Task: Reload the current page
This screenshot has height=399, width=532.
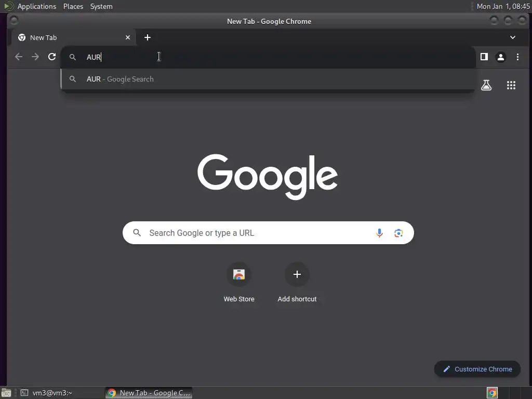Action: [x=52, y=57]
